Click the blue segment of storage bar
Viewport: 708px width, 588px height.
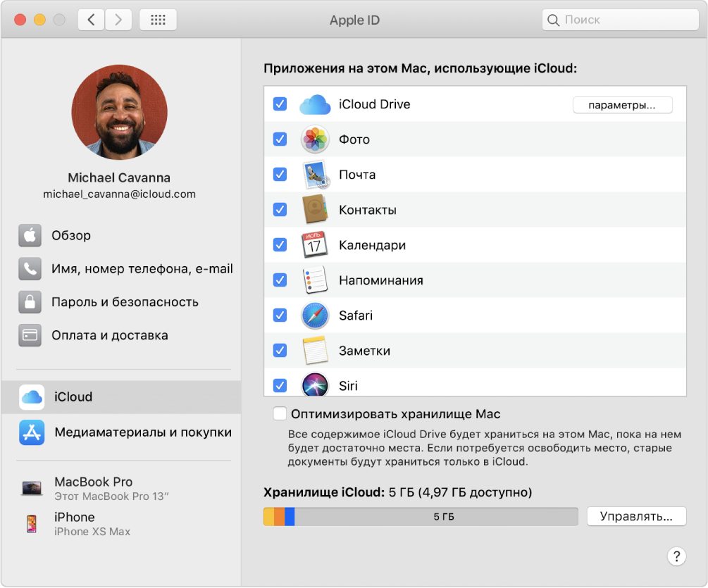coord(290,517)
